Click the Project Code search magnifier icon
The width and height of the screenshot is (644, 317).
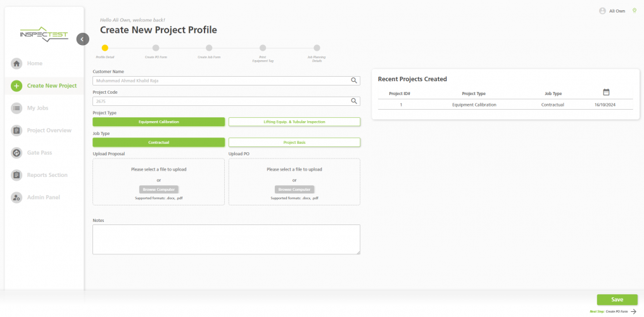pyautogui.click(x=354, y=101)
